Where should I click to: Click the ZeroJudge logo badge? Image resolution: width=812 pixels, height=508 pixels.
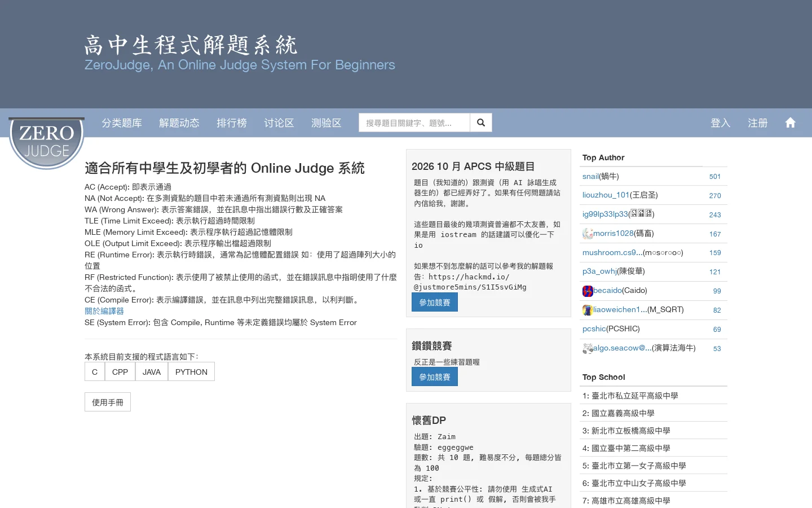47,143
